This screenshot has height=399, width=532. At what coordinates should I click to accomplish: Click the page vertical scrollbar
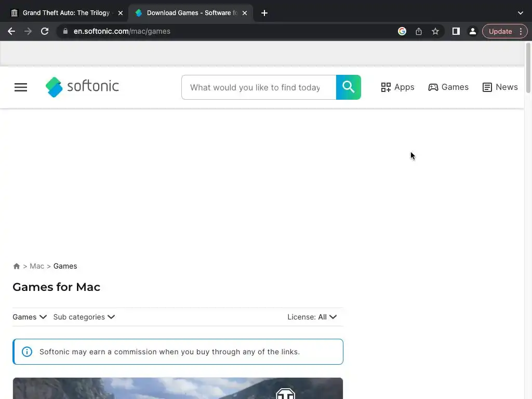coord(528,68)
